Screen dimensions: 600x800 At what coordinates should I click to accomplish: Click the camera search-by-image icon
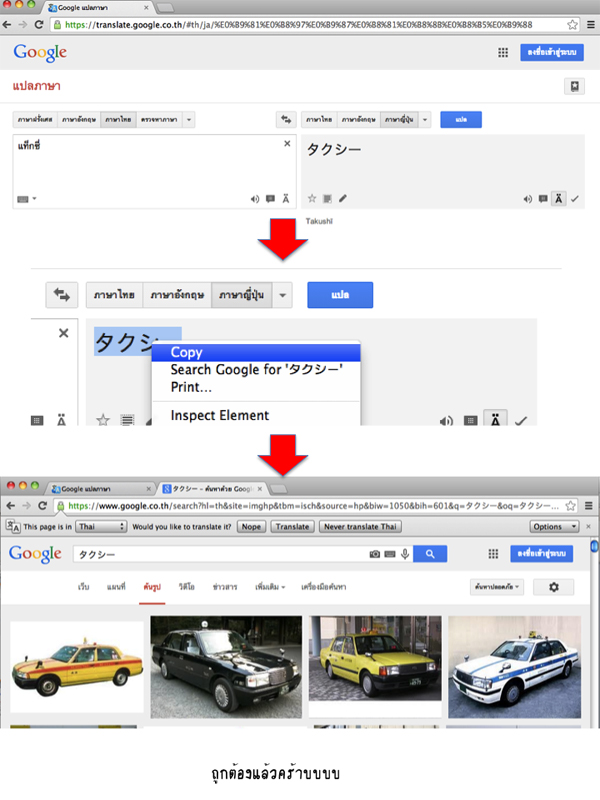point(374,554)
